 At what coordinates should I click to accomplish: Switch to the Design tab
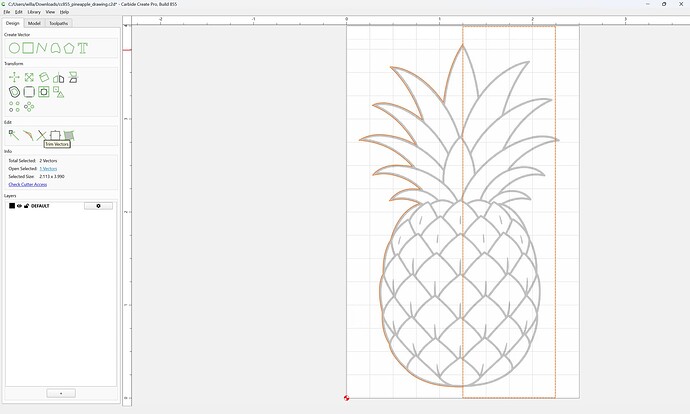[x=12, y=23]
